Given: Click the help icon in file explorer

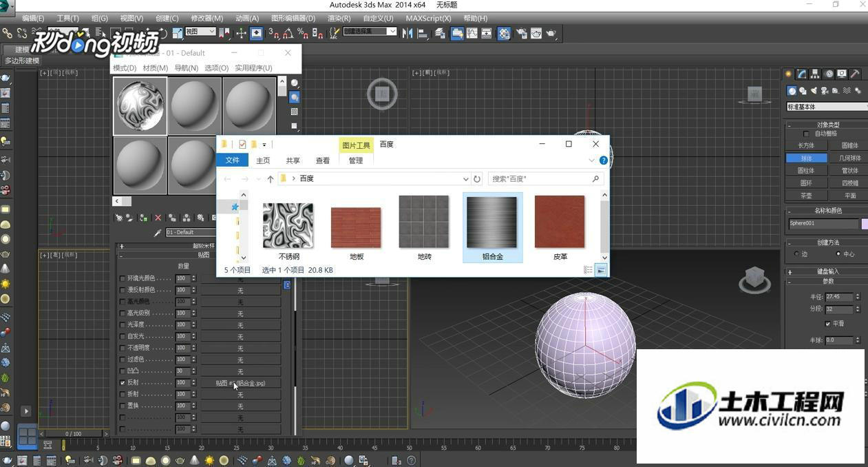Looking at the screenshot, I should 604,160.
